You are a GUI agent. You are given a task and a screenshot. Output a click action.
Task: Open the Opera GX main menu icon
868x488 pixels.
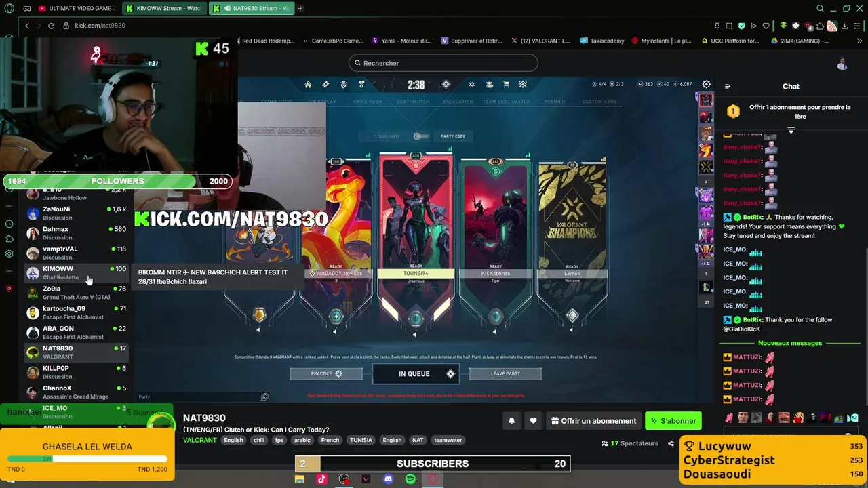point(9,8)
